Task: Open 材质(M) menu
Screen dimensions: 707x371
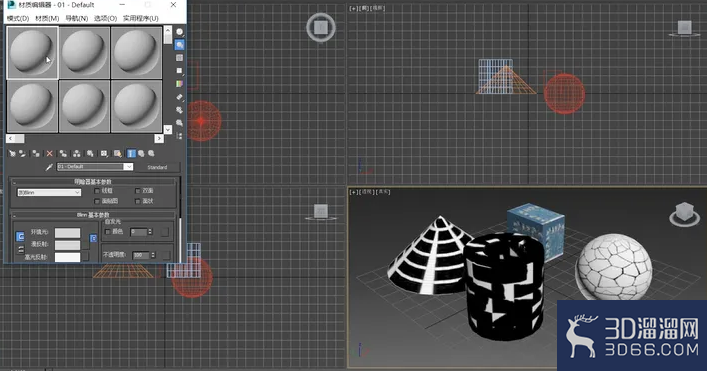Action: click(x=47, y=18)
